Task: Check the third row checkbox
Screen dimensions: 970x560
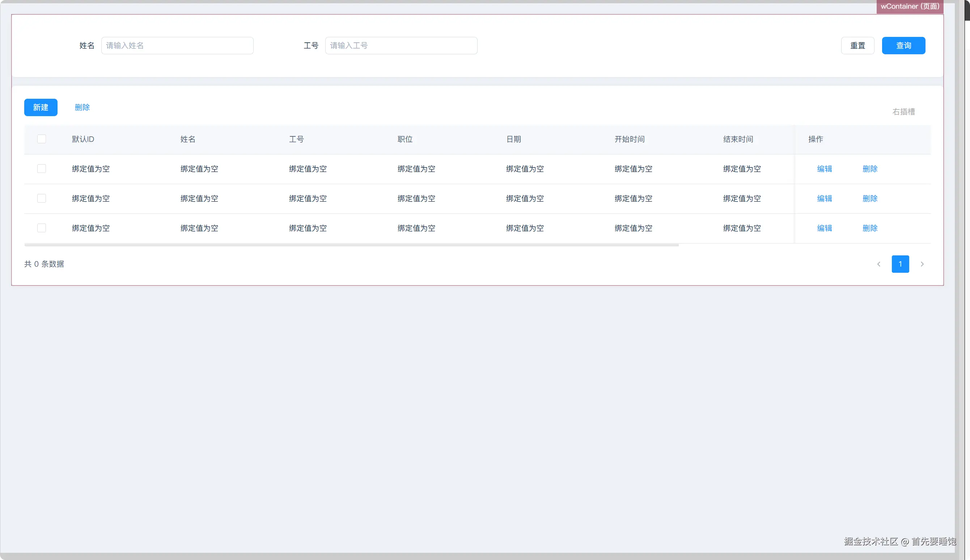Action: pos(42,228)
